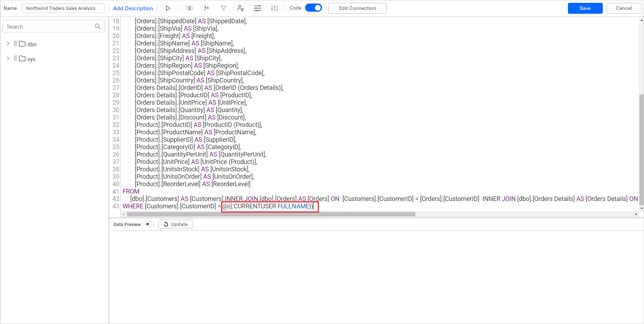Select the Data Preview tab label
The height and width of the screenshot is (324, 644).
127,224
